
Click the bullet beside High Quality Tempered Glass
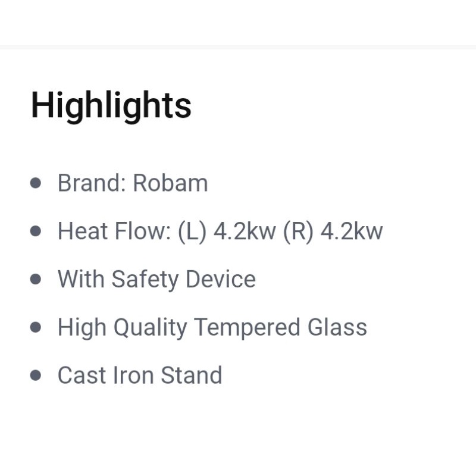36,327
